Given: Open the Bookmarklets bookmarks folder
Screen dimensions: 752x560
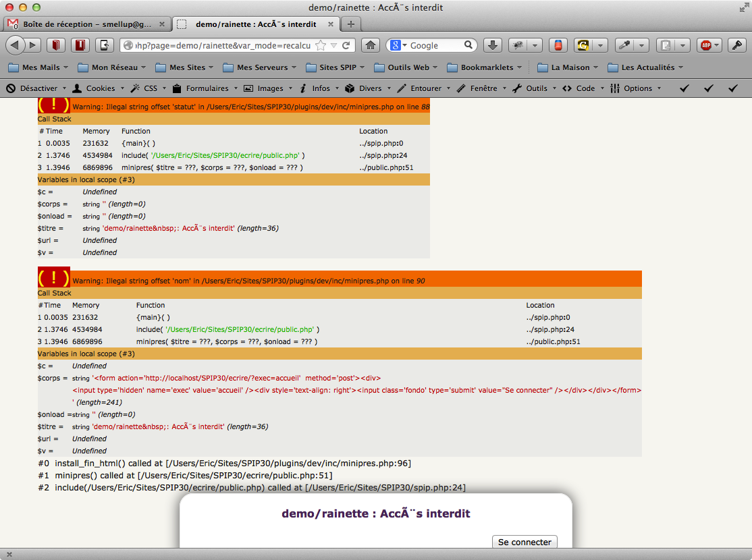Looking at the screenshot, I should pos(484,67).
